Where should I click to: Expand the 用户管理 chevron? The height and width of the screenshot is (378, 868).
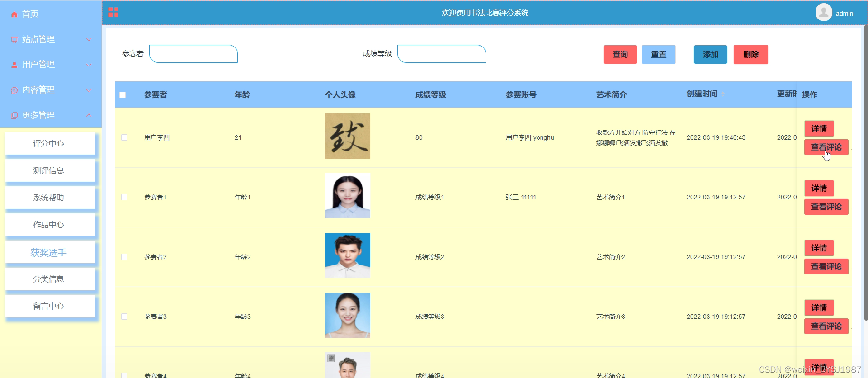coord(89,65)
